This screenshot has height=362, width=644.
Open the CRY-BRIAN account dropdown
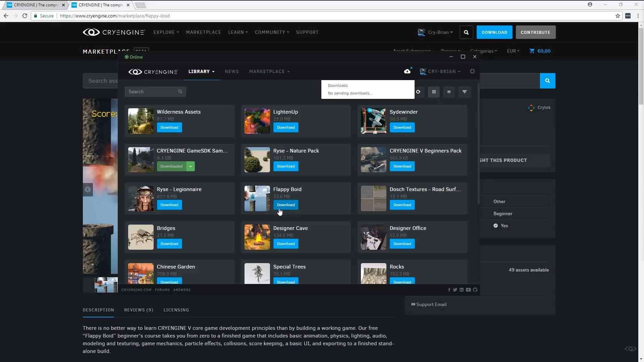(440, 71)
